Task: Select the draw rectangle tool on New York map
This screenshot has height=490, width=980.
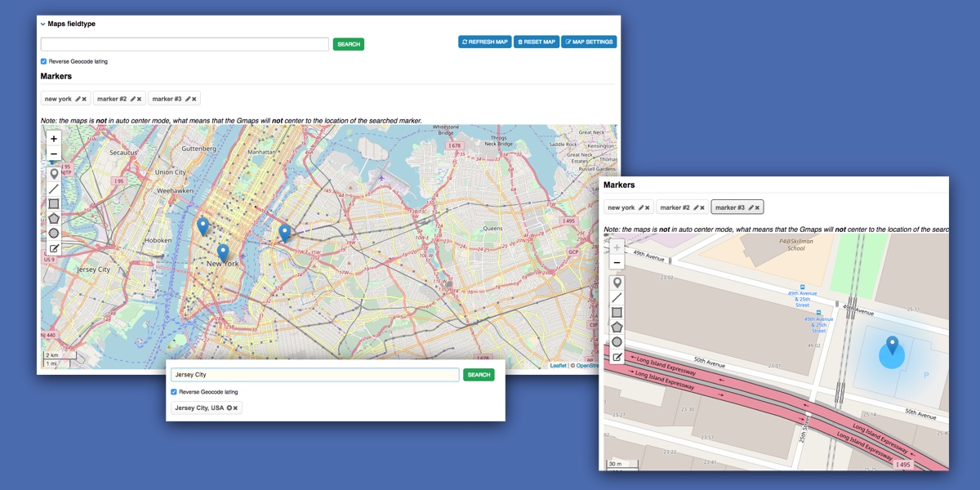Action: 54,203
